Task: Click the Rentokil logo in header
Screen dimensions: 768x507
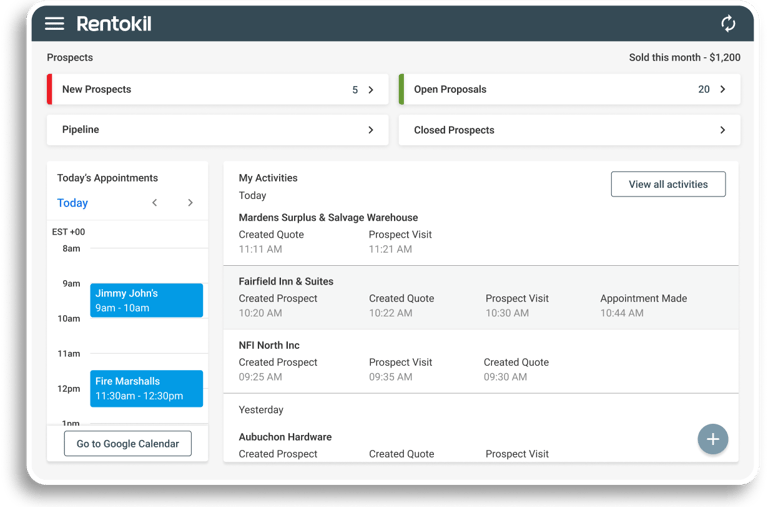Action: (114, 24)
